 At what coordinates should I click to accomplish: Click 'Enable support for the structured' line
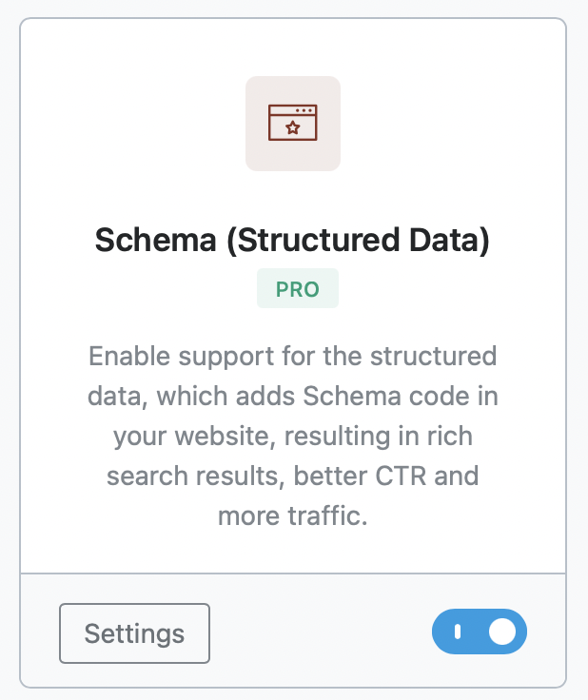tap(293, 357)
